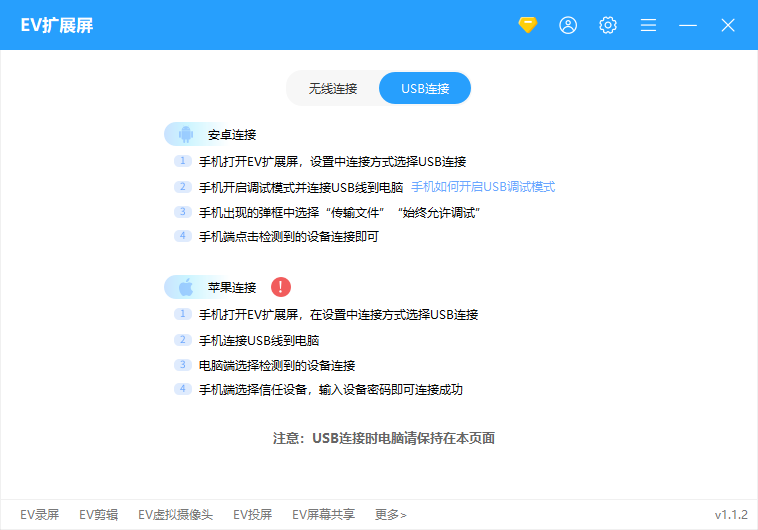This screenshot has width=758, height=530.
Task: Click the EV扩展屏 title text
Action: (x=57, y=25)
